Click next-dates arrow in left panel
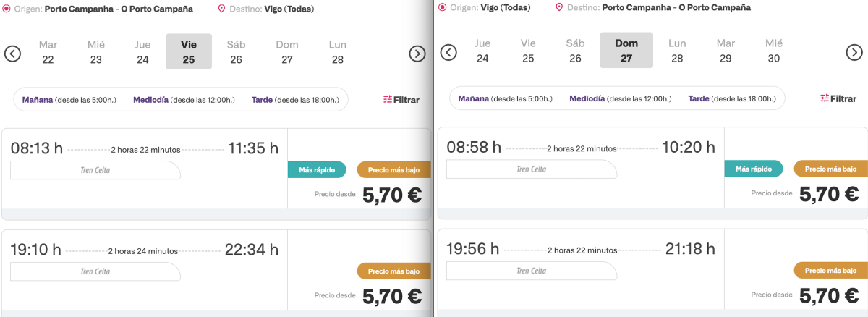Image resolution: width=868 pixels, height=317 pixels. [417, 53]
